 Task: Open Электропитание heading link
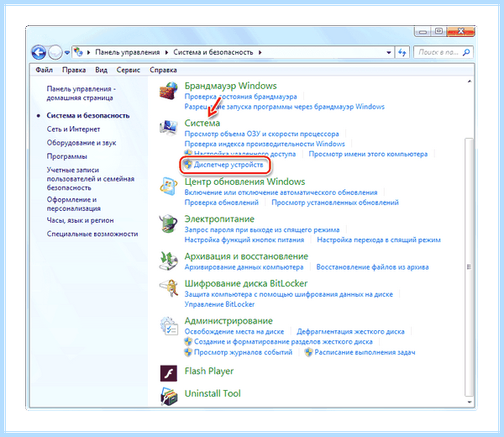pos(219,219)
